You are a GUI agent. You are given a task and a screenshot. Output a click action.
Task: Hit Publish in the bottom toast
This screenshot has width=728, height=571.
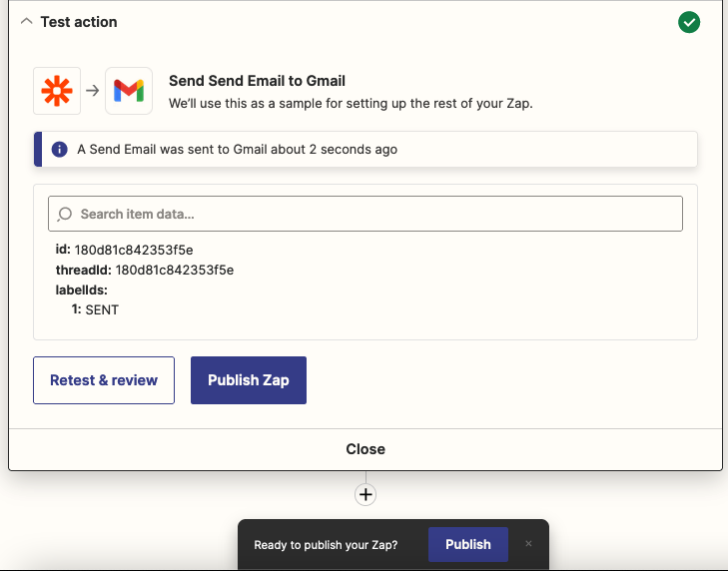[x=467, y=544]
